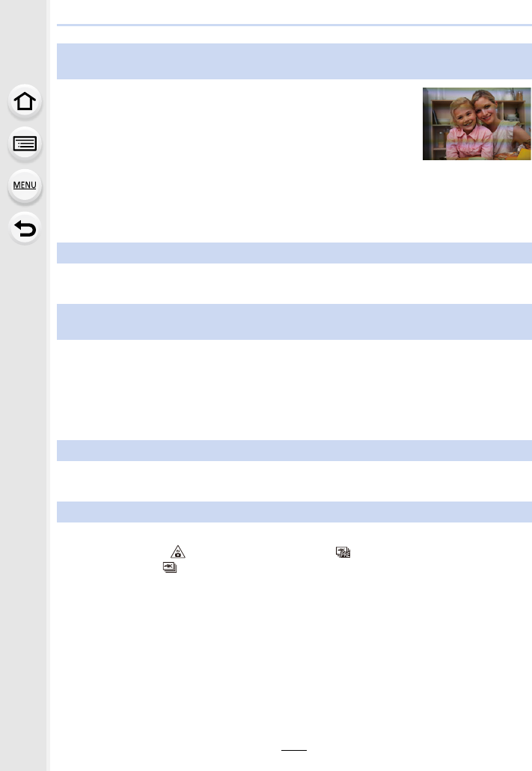Open the mother and daughter sample photo
This screenshot has width=532, height=771.
tap(477, 124)
